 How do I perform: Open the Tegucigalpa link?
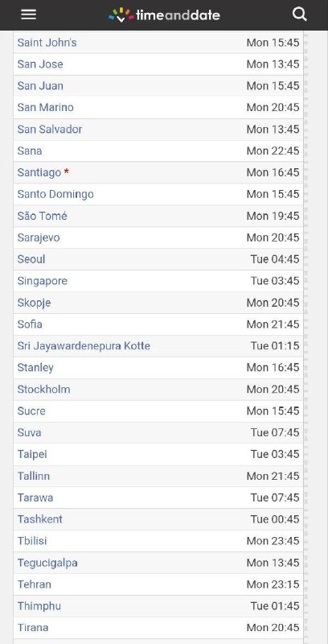coord(47,563)
